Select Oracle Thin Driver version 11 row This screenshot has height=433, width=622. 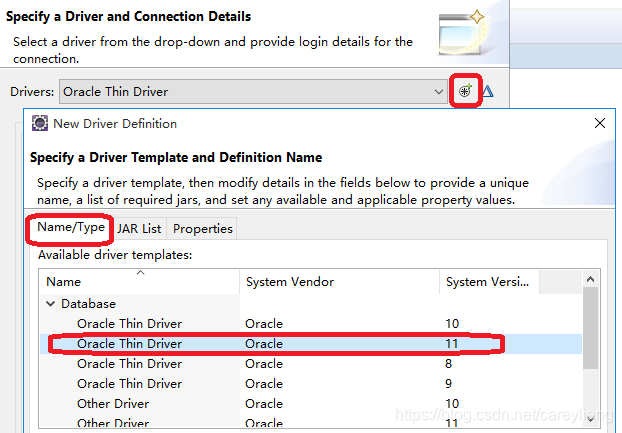(x=311, y=343)
